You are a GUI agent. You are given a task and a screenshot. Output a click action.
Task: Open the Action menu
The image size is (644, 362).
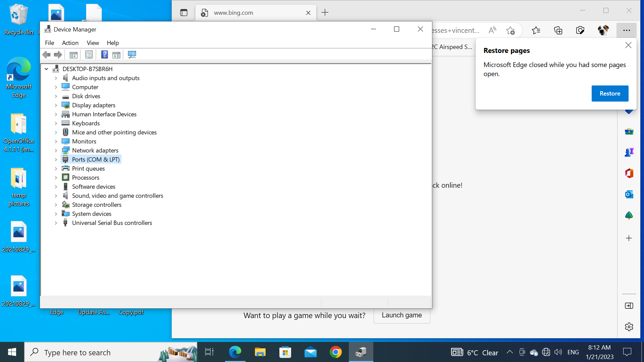[70, 43]
